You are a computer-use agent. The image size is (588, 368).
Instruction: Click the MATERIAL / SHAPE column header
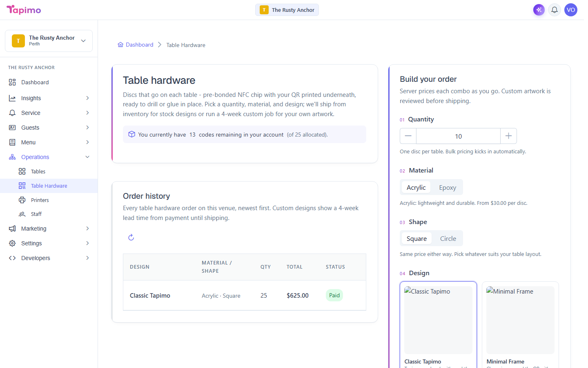[x=216, y=267]
